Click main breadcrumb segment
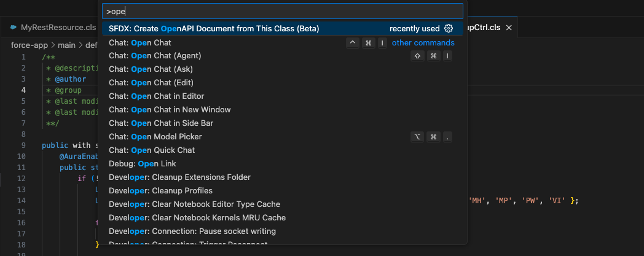 pos(66,45)
